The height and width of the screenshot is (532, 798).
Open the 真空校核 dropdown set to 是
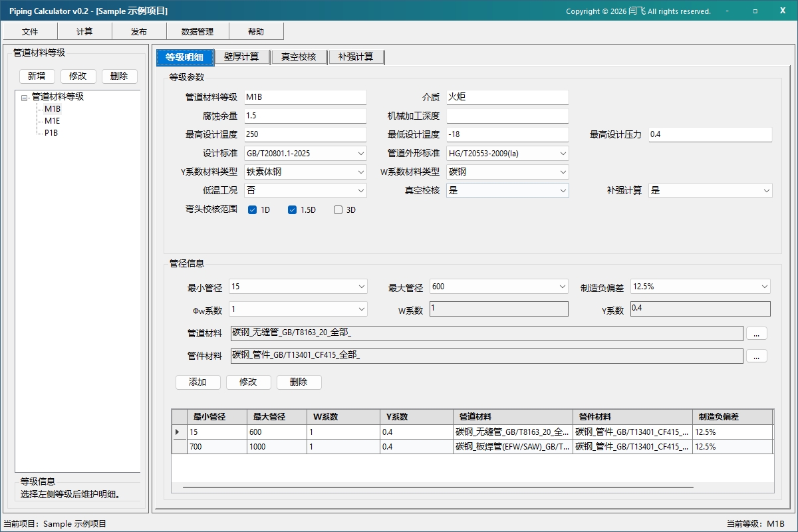[x=507, y=191]
